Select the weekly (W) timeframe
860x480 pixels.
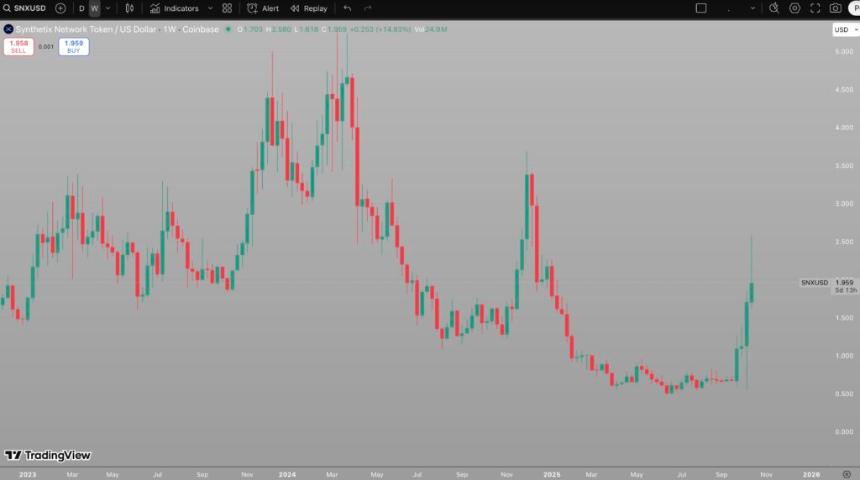click(94, 8)
